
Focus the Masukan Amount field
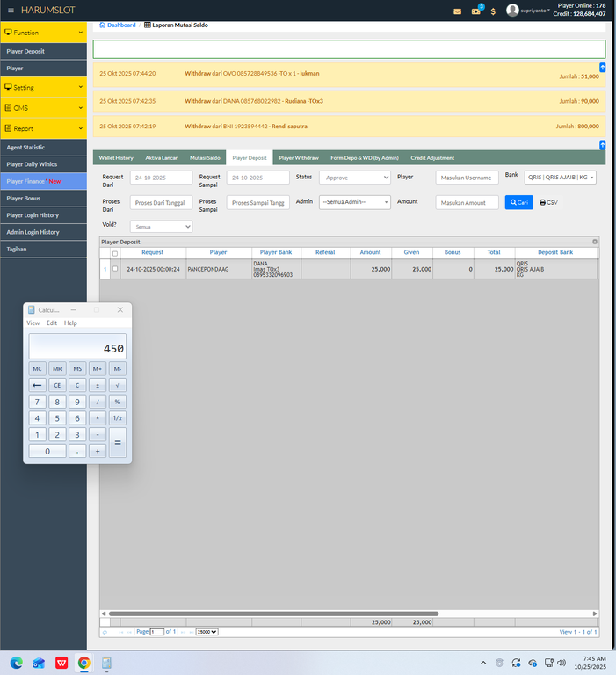pos(467,202)
